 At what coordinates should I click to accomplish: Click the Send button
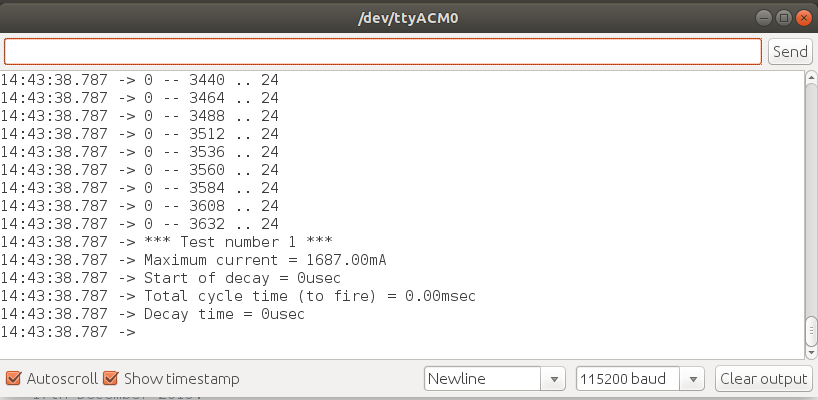[790, 51]
